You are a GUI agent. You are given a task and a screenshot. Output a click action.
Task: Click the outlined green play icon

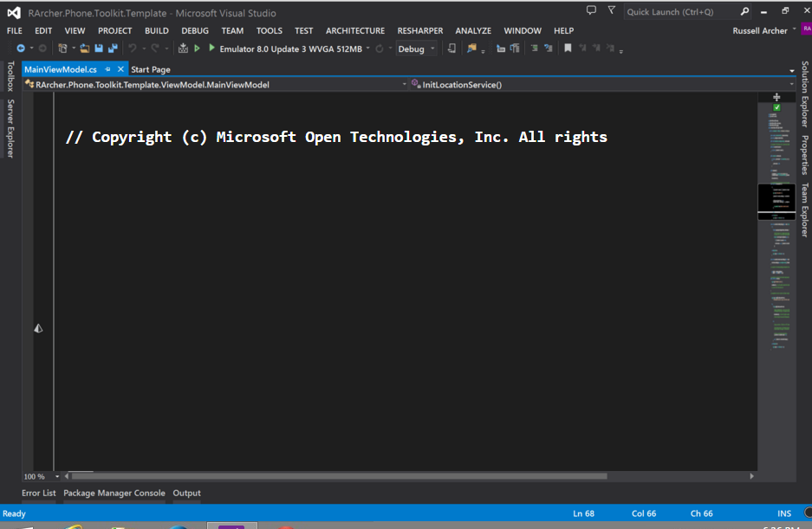click(197, 48)
